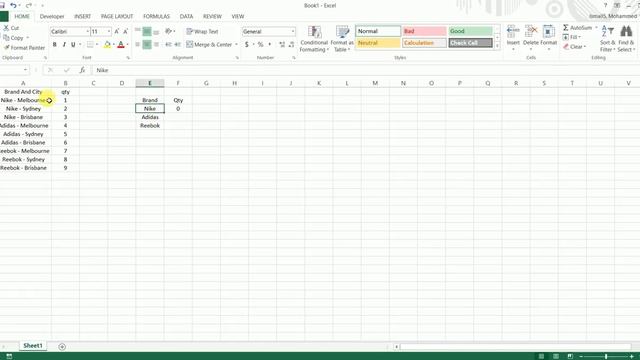This screenshot has height=360, width=640.
Task: Apply the Bad cell style
Action: point(424,31)
